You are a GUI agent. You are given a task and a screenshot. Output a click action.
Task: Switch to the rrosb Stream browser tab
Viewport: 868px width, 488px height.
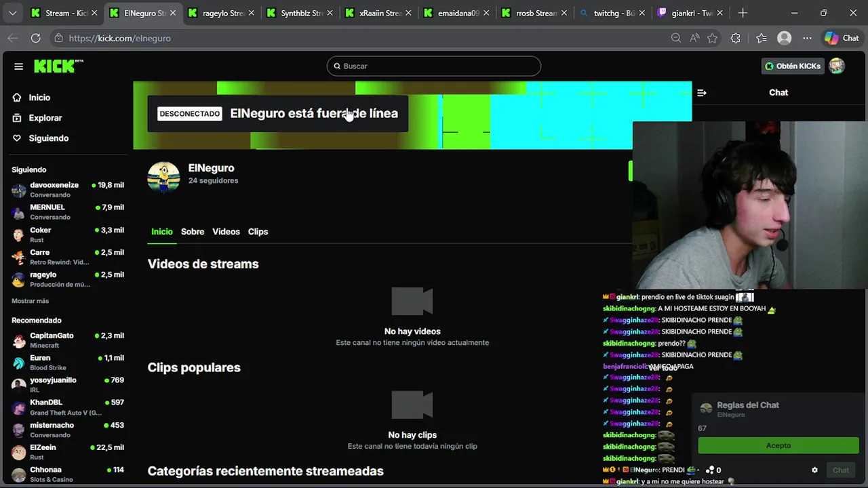pyautogui.click(x=534, y=13)
